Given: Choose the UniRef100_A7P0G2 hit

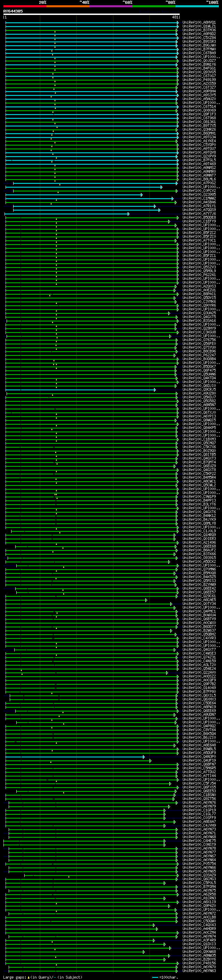Looking at the screenshot, I should pos(199,183).
